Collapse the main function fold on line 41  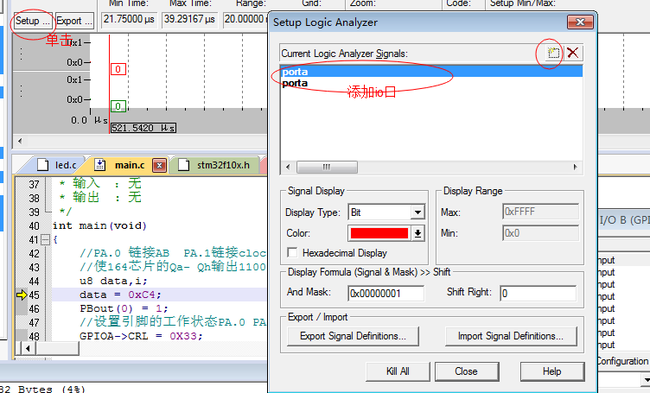click(45, 240)
